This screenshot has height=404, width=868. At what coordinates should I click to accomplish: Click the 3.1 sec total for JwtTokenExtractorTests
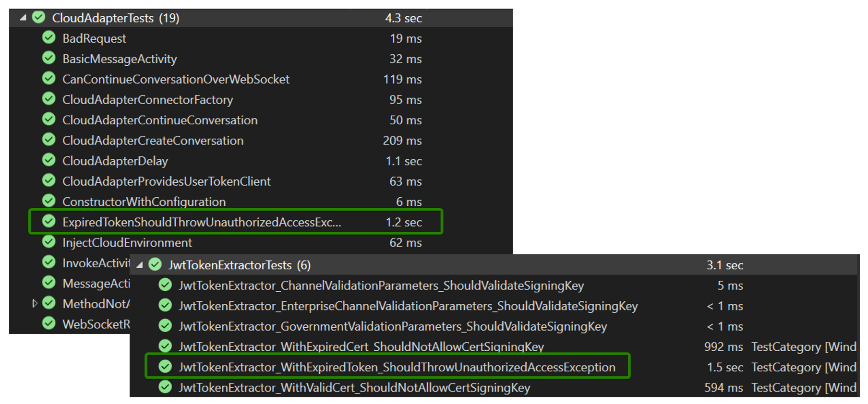[x=725, y=264]
